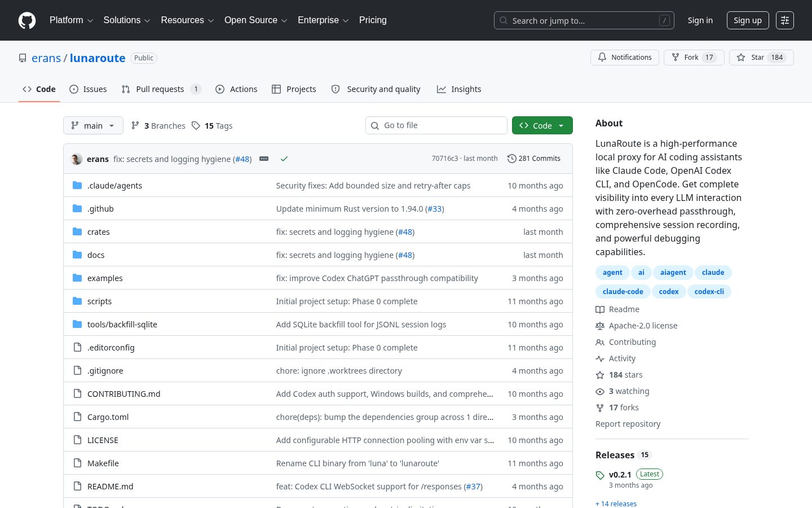Viewport: 812px width, 508px height.
Task: Click the crates folder icon
Action: pyautogui.click(x=77, y=231)
